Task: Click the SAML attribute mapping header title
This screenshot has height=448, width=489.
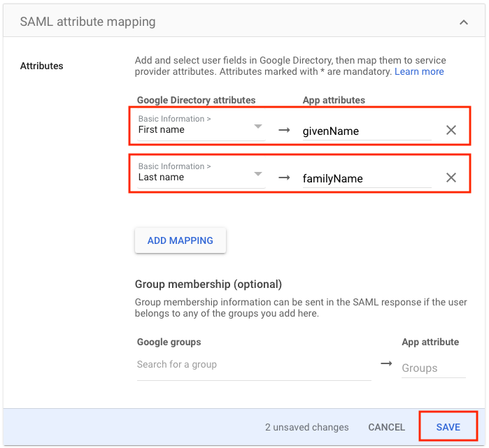Action: coord(87,22)
